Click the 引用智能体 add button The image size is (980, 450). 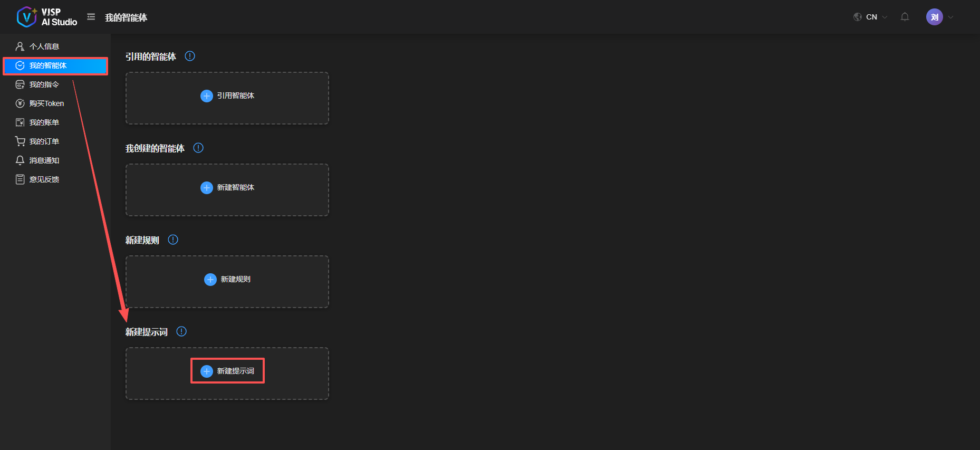point(227,95)
